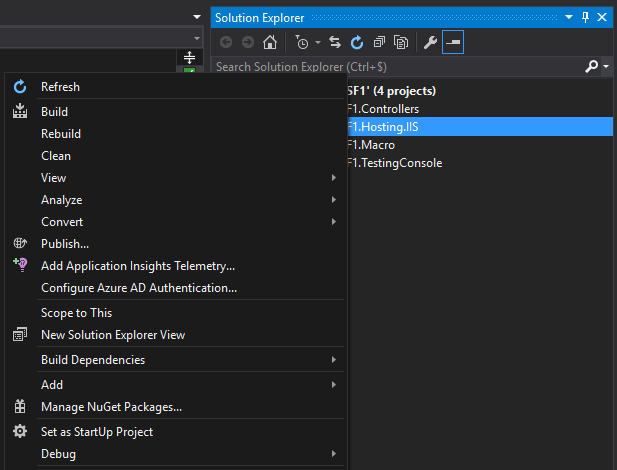
Task: Toggle the Preview Selected Items button
Action: pos(453,43)
